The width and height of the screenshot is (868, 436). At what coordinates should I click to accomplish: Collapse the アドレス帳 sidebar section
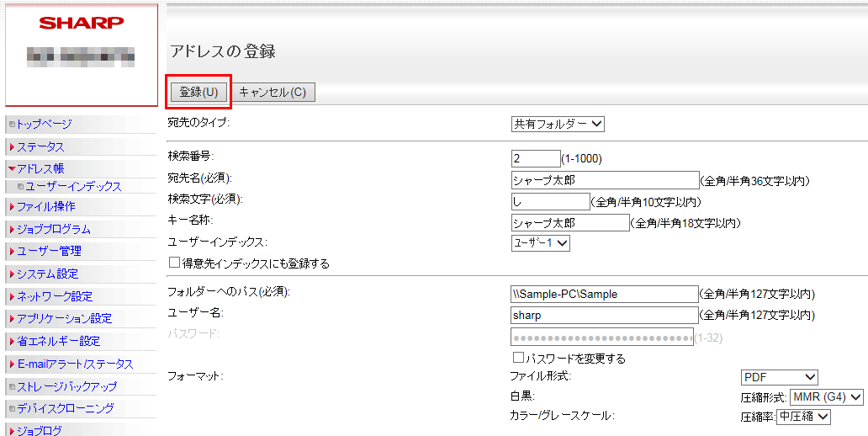(40, 168)
